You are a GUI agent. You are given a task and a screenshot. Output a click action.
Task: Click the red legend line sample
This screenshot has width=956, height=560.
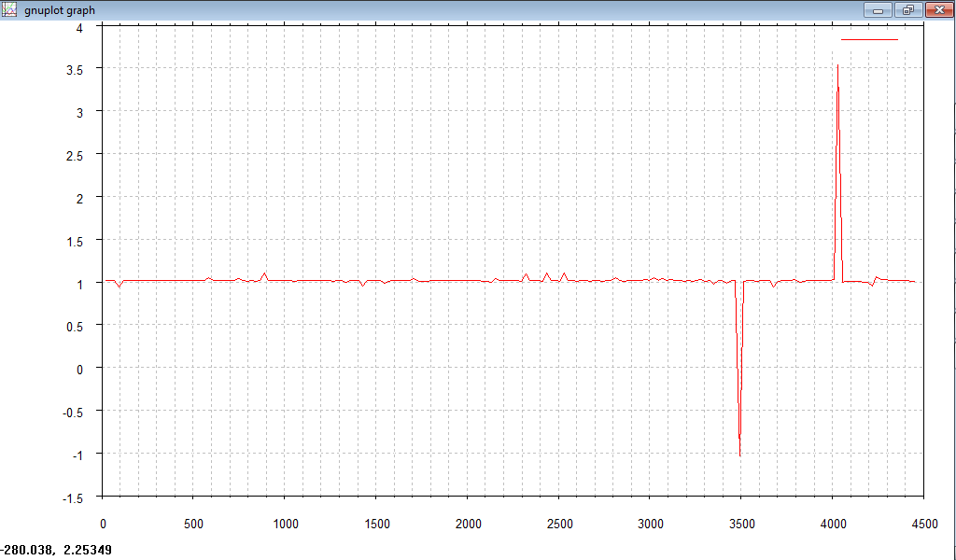coord(869,39)
